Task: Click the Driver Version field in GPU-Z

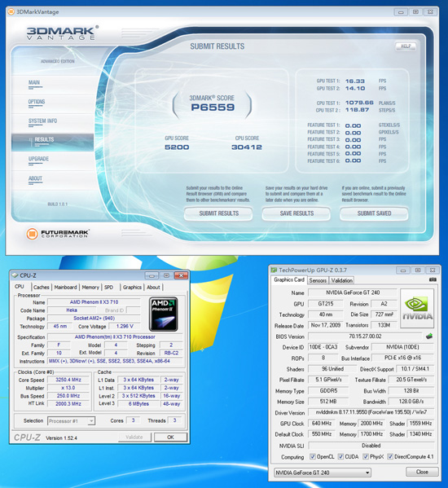Action: [371, 412]
